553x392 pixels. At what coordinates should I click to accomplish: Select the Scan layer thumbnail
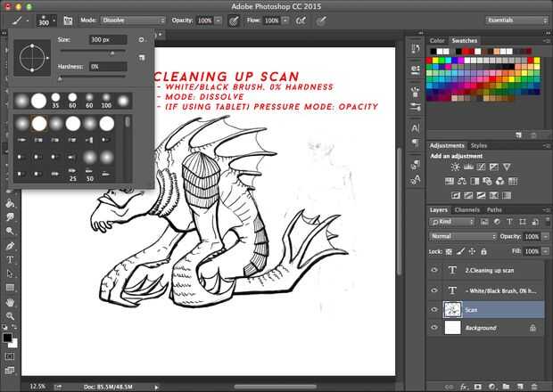click(x=452, y=310)
